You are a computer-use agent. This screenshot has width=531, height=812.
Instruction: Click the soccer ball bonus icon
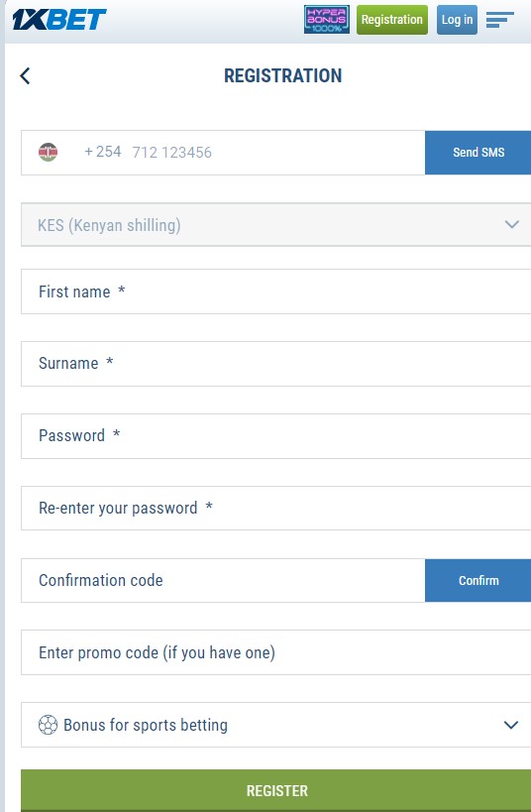click(48, 725)
